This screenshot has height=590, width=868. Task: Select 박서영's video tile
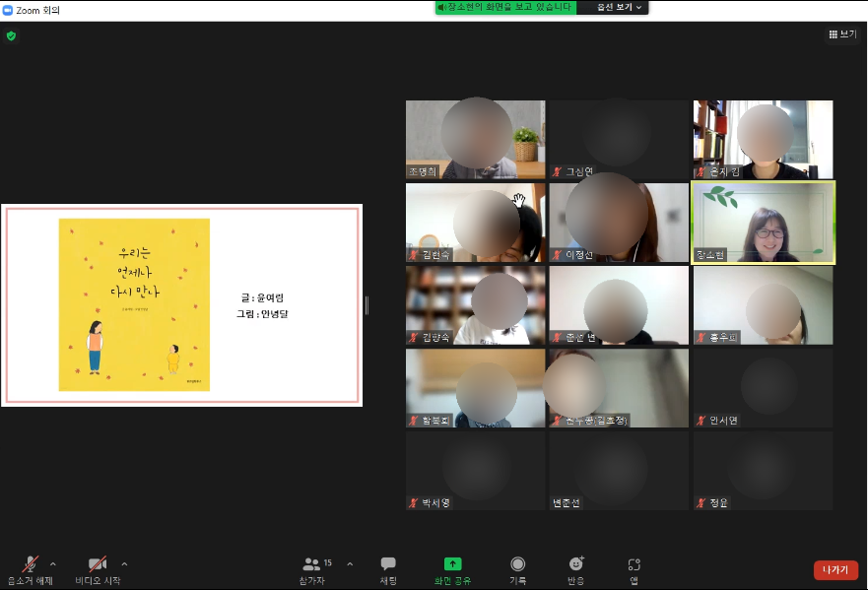475,471
